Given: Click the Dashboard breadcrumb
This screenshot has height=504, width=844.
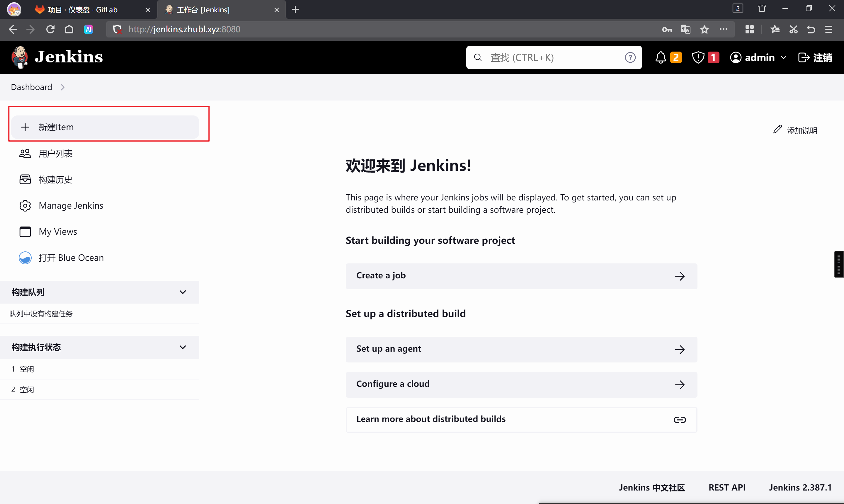Looking at the screenshot, I should (x=31, y=87).
